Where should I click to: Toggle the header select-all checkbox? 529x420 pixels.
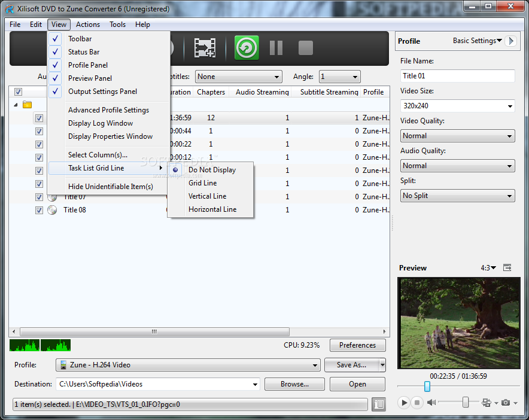pyautogui.click(x=18, y=92)
